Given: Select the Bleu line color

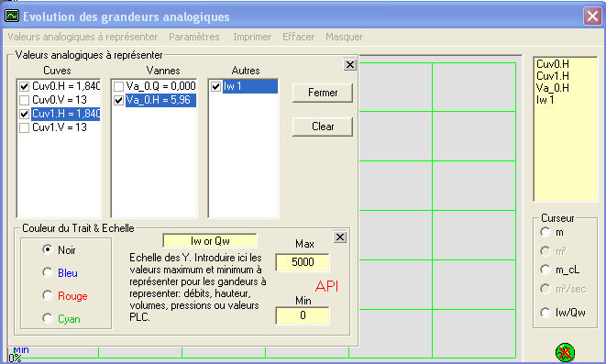Looking at the screenshot, I should 48,272.
